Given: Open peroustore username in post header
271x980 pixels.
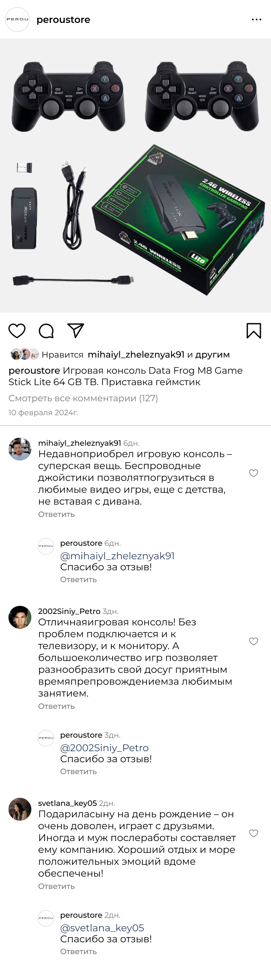Looking at the screenshot, I should 64,20.
